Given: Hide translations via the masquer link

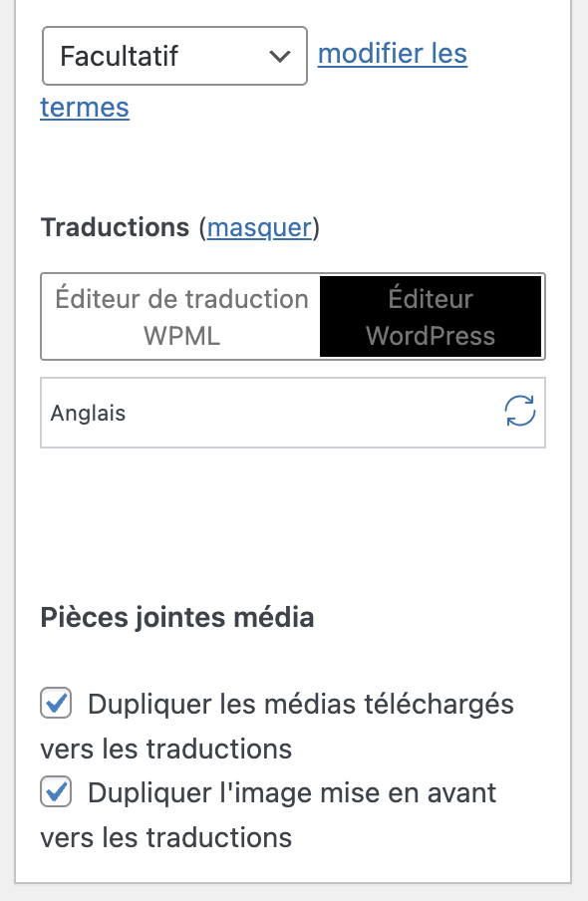Looking at the screenshot, I should (x=259, y=227).
